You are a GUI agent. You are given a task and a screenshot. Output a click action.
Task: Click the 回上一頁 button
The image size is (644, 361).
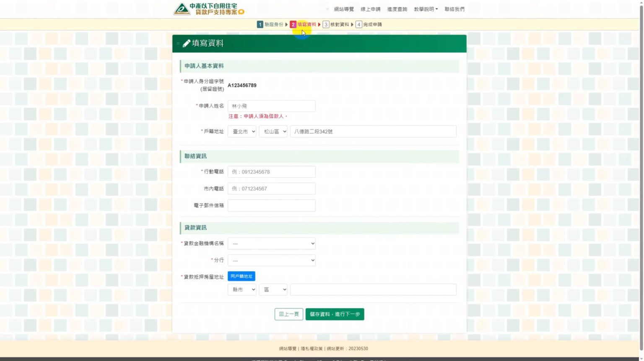coord(289,314)
